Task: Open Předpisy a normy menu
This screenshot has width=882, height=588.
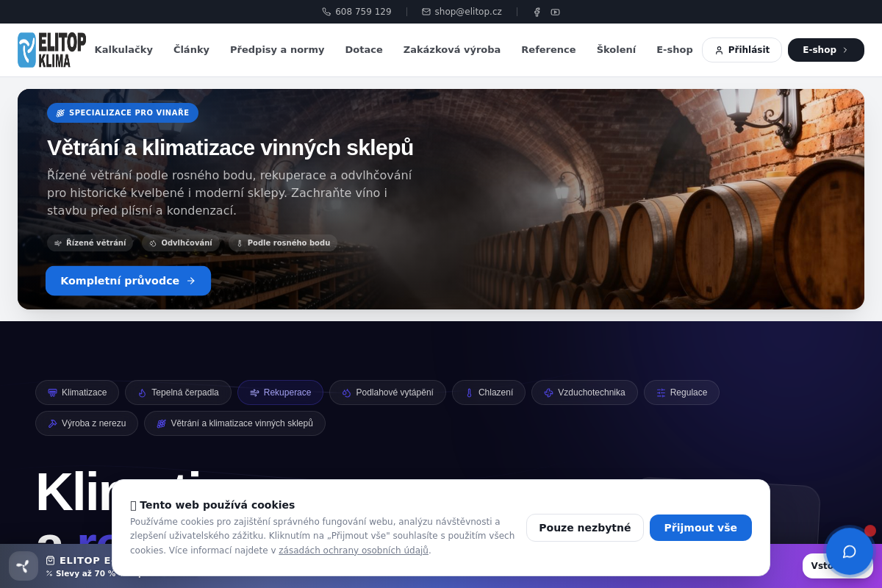Action: tap(277, 50)
